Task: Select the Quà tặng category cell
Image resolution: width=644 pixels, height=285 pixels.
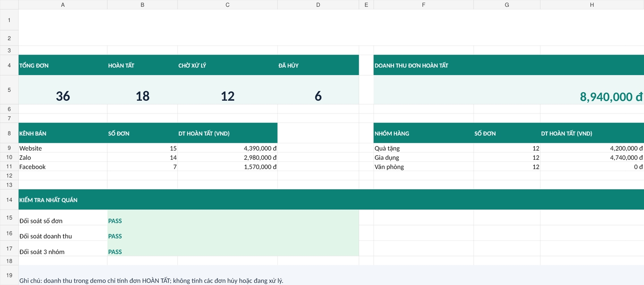Action: (423, 148)
